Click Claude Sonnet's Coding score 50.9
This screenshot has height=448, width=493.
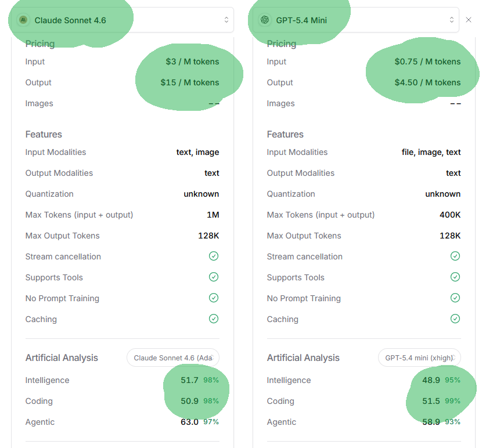coord(189,401)
